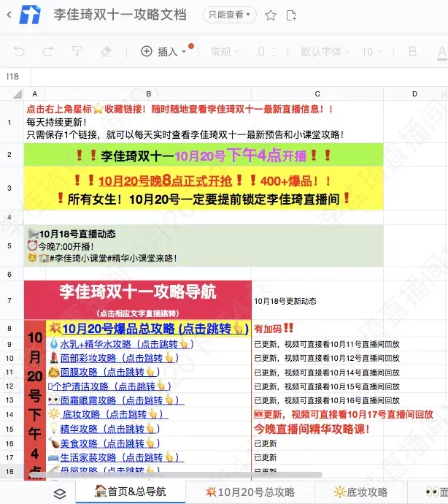The image size is (448, 504).
Task: Click the Undo arrow in toolbar
Action: pos(19,51)
